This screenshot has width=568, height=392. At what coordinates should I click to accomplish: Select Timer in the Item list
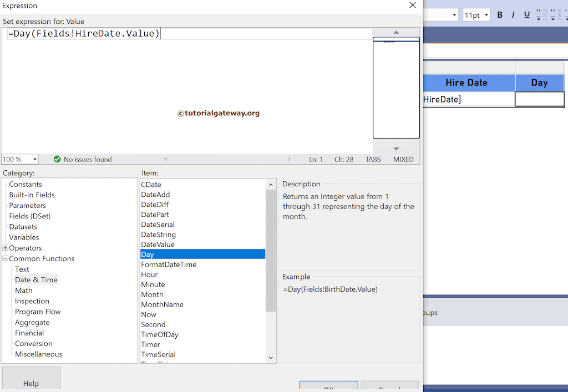pos(203,344)
